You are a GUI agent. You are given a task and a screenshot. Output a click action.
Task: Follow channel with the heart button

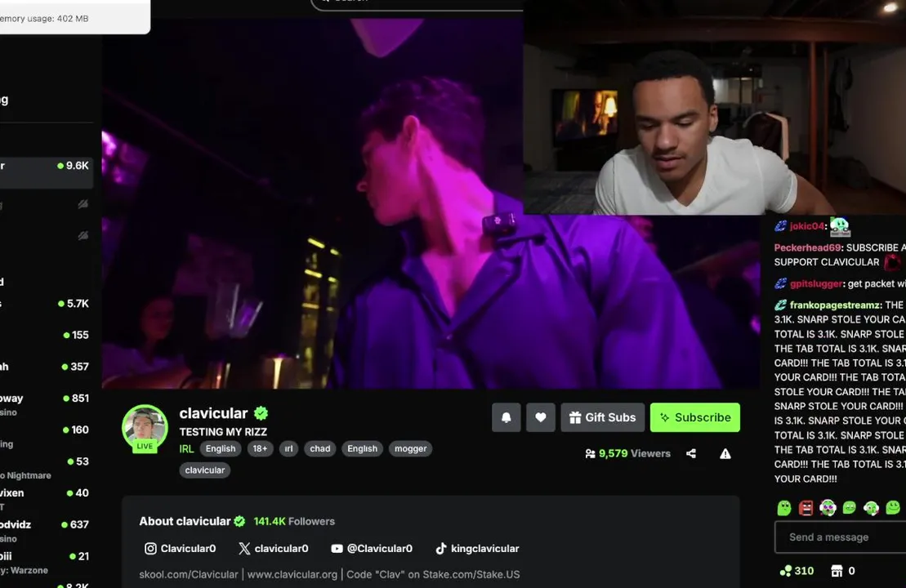click(x=540, y=417)
